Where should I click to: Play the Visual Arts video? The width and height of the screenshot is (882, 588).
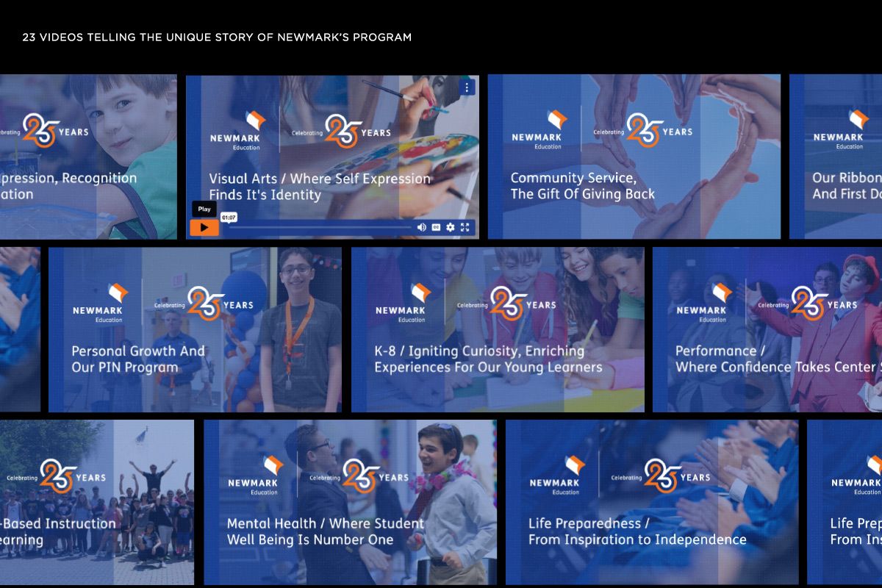204,228
